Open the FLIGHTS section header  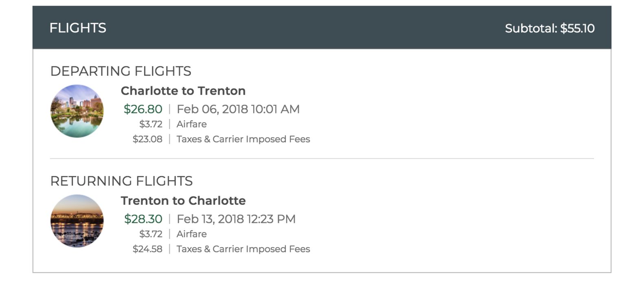78,28
